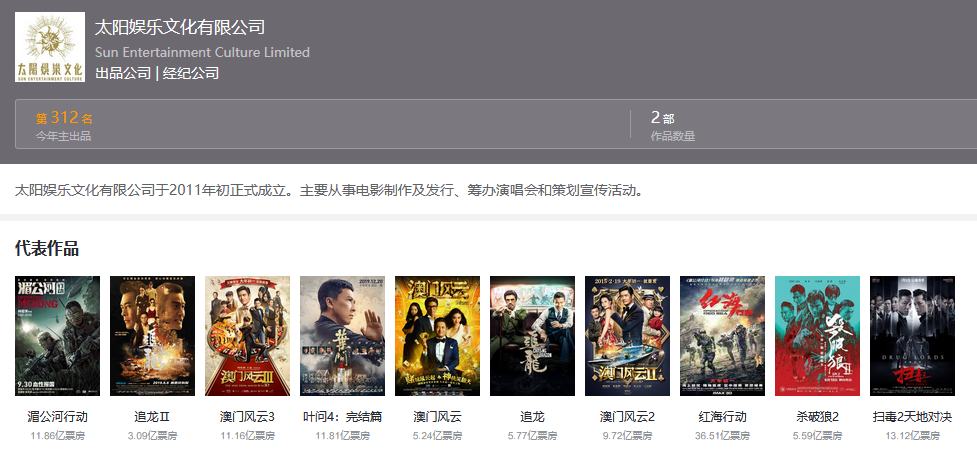Click the 13.12亿票房 box office text

913,436
